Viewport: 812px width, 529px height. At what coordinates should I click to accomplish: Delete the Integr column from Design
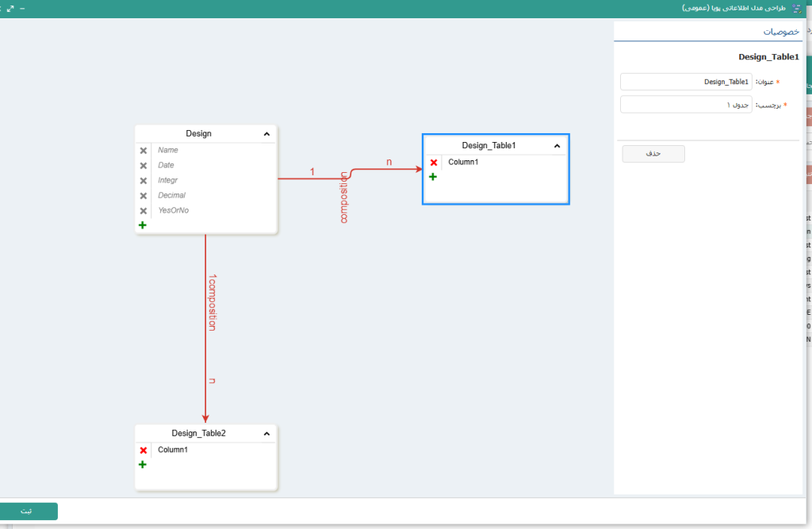144,181
